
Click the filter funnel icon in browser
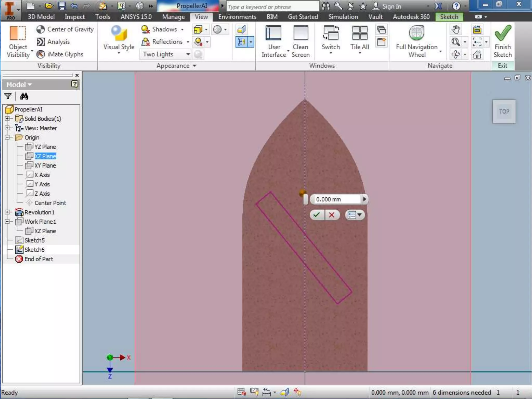point(8,96)
